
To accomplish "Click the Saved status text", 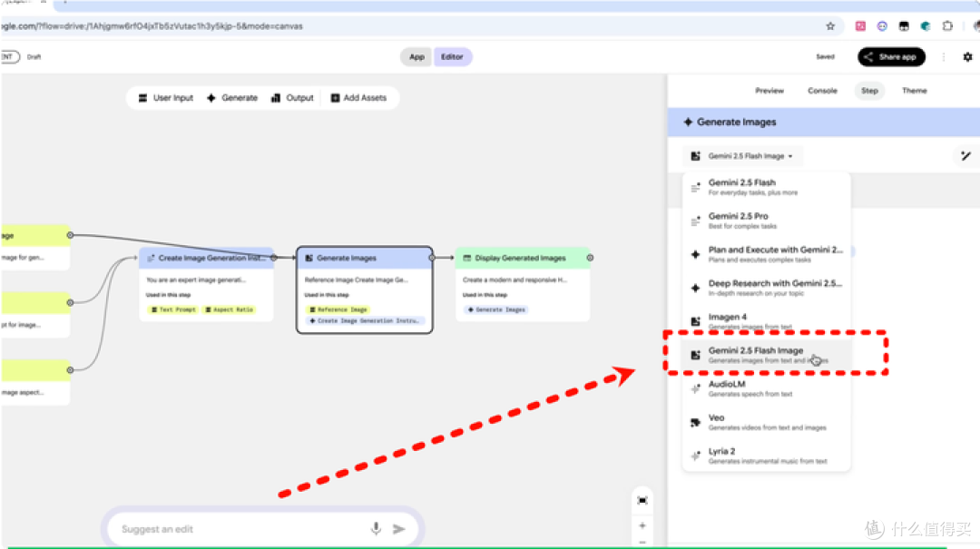I will 825,57.
